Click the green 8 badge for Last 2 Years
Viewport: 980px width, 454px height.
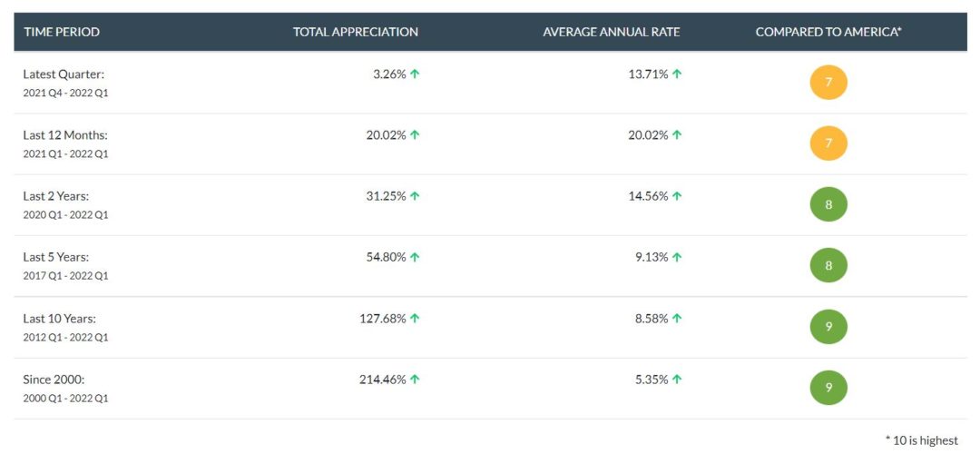828,204
